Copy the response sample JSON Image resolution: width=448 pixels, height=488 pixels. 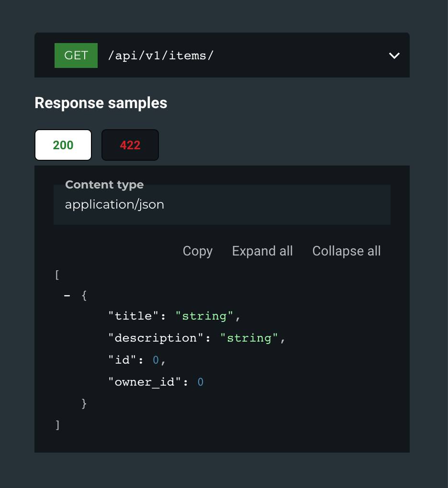(198, 251)
